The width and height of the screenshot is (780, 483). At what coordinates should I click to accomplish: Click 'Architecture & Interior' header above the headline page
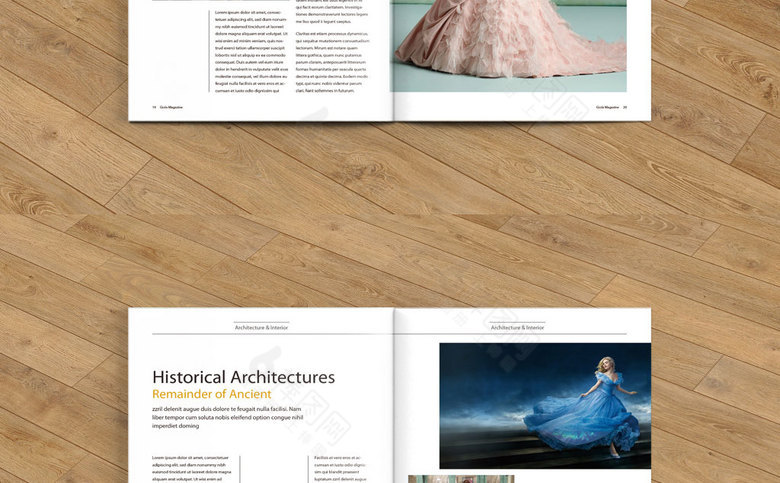point(261,327)
